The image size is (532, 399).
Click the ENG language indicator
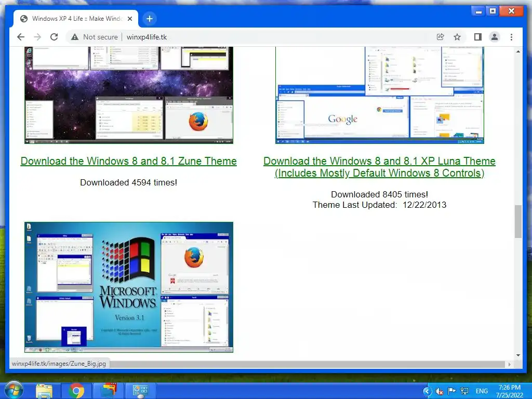click(x=482, y=391)
